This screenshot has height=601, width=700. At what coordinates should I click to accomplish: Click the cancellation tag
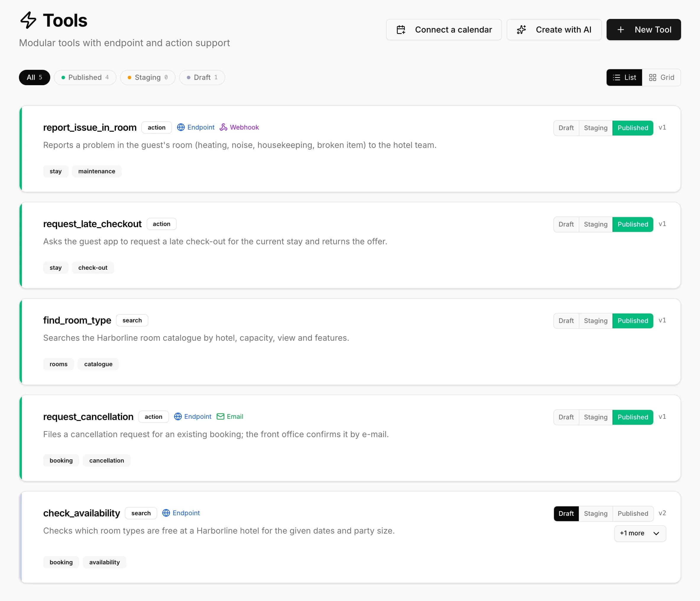[x=107, y=461]
